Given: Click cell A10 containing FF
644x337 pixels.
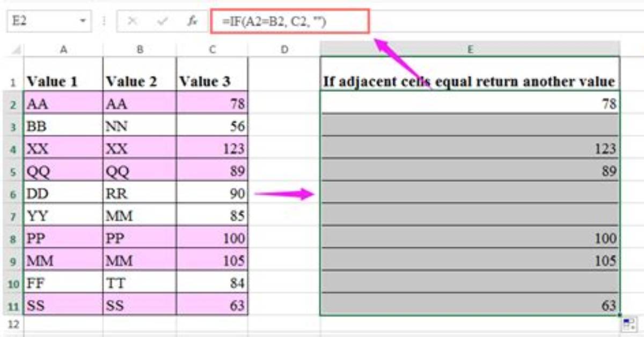Looking at the screenshot, I should tap(63, 283).
